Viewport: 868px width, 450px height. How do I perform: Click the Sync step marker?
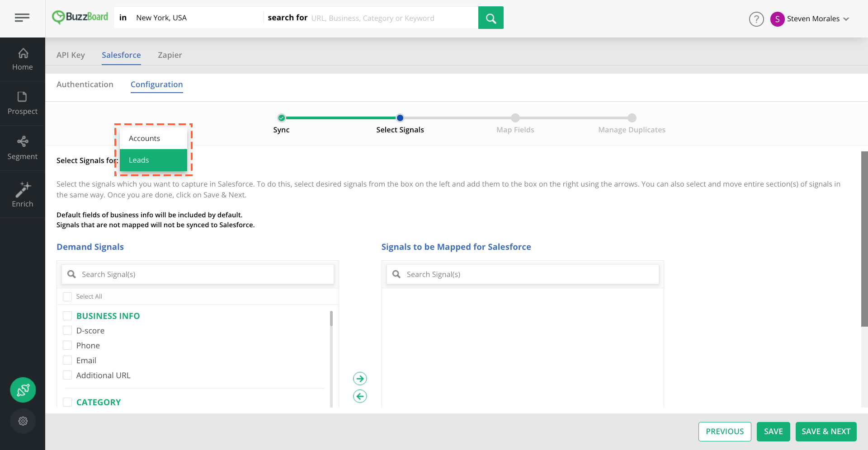click(x=282, y=118)
